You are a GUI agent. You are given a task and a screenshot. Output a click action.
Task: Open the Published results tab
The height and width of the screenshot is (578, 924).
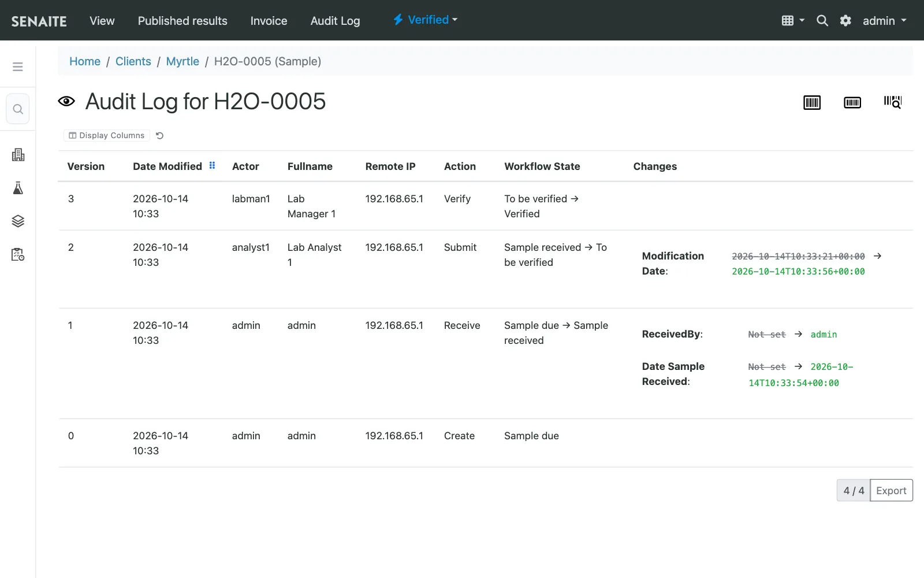pos(182,21)
